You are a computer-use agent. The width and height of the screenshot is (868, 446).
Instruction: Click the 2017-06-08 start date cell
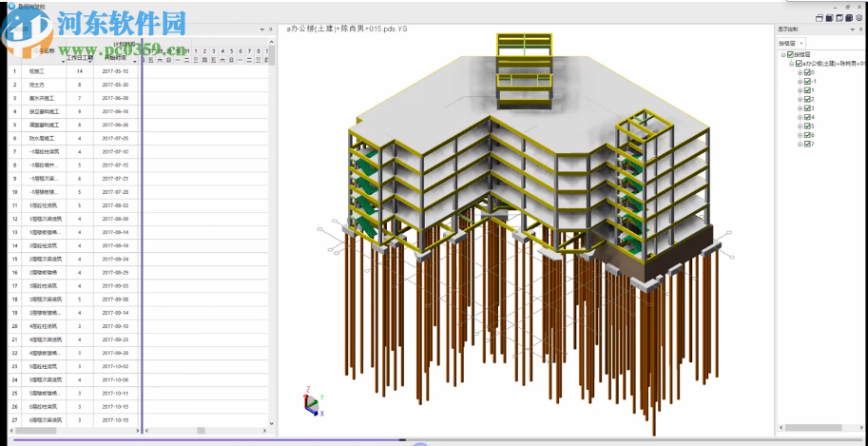click(x=115, y=98)
